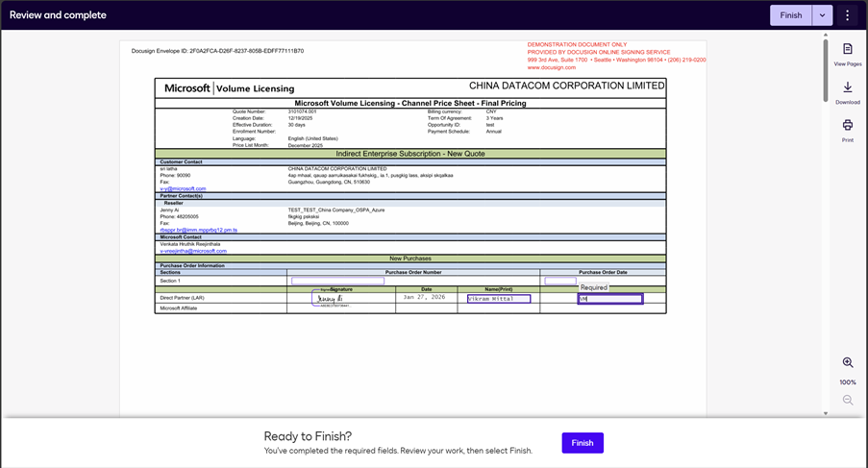Click the Purchase Order Date field

pyautogui.click(x=560, y=281)
